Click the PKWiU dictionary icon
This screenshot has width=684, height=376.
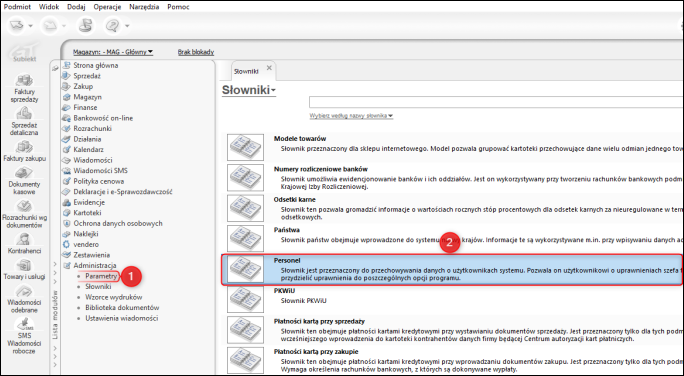(245, 299)
